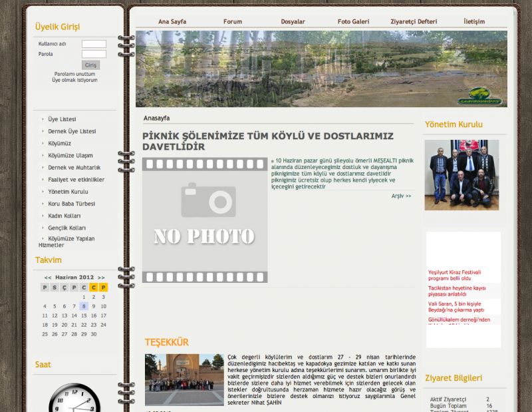Open Faaliyet ve etkinlikler link

point(76,180)
